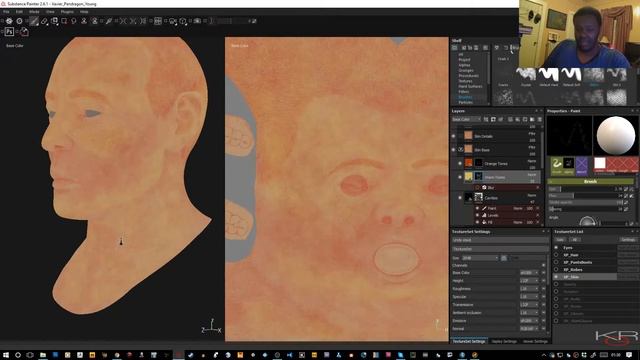The height and width of the screenshot is (360, 640).
Task: Toggle visibility of Skin Details layer
Action: click(x=453, y=136)
